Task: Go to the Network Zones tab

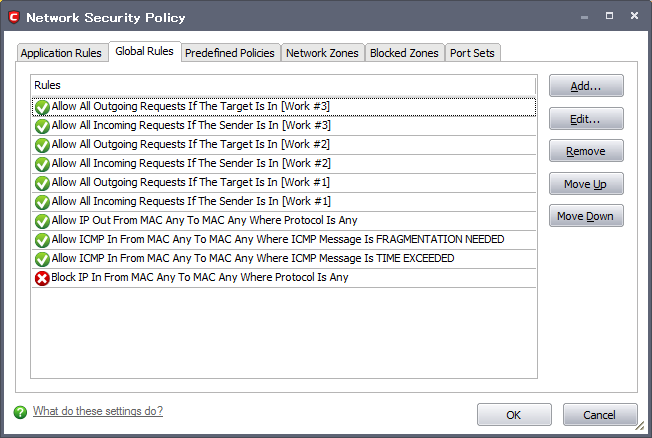Action: (322, 53)
